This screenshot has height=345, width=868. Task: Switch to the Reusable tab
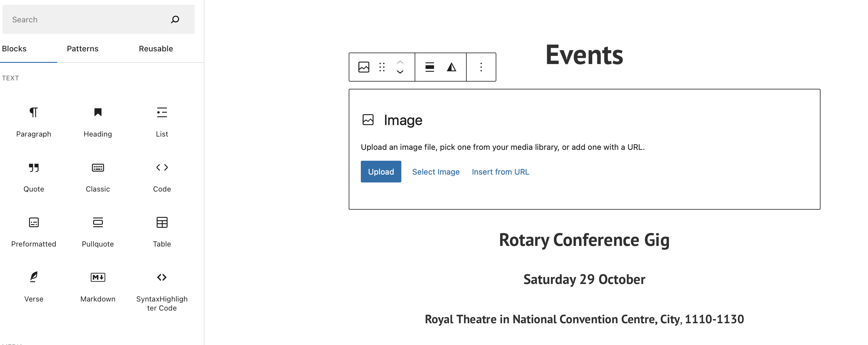pos(156,48)
